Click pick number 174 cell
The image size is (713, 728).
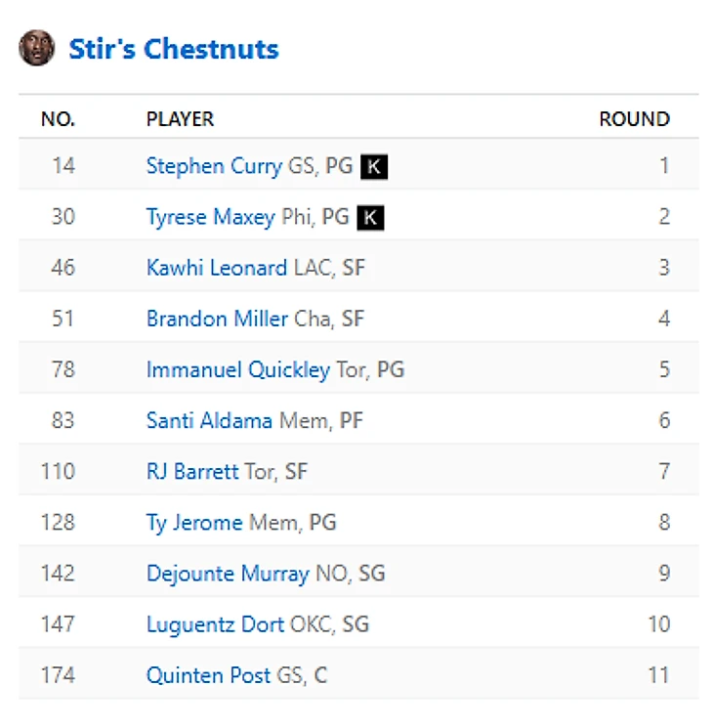tap(58, 674)
